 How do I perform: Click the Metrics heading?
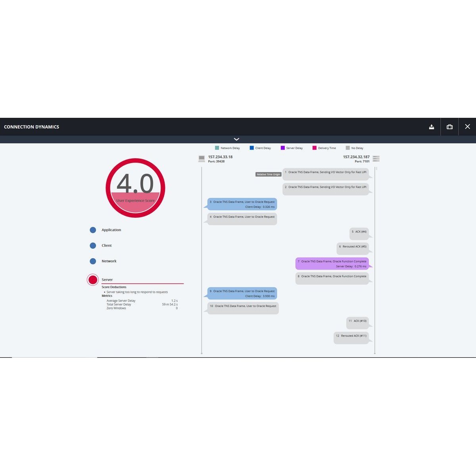[107, 296]
